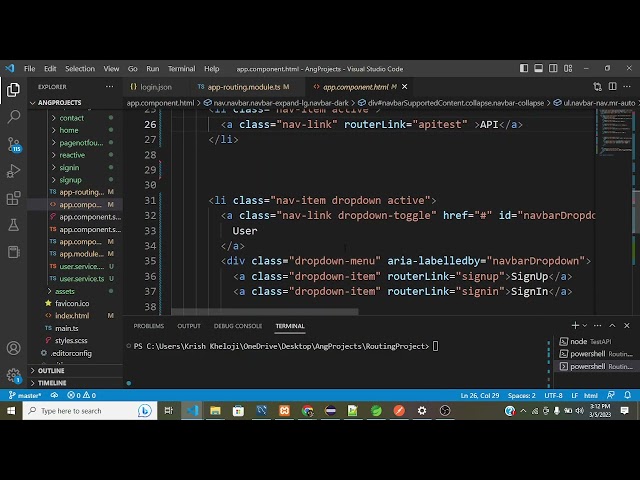Expand the signup folder
Viewport: 640px width, 480px height.
(x=71, y=180)
